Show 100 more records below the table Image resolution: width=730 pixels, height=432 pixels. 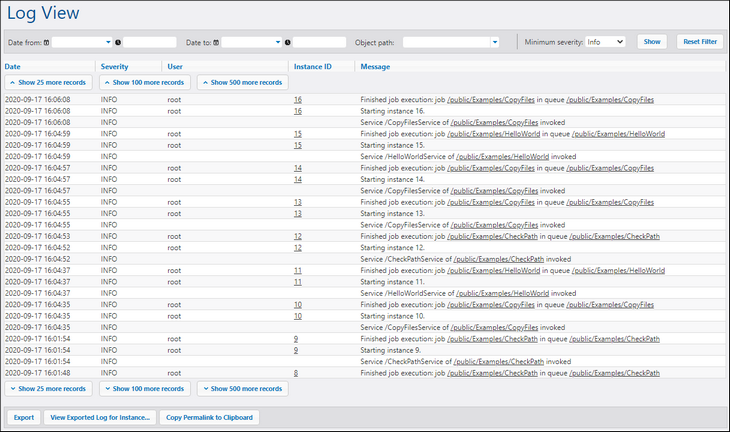pyautogui.click(x=145, y=389)
